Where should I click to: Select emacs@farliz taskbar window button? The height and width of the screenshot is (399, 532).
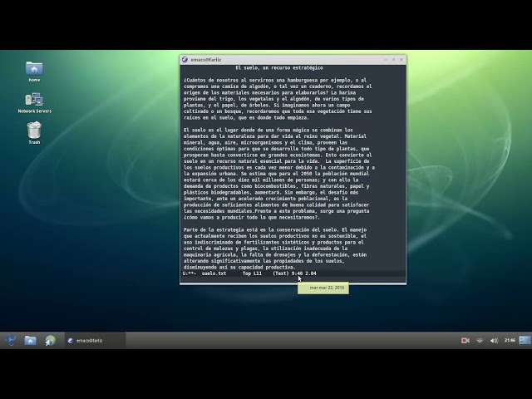[95, 340]
